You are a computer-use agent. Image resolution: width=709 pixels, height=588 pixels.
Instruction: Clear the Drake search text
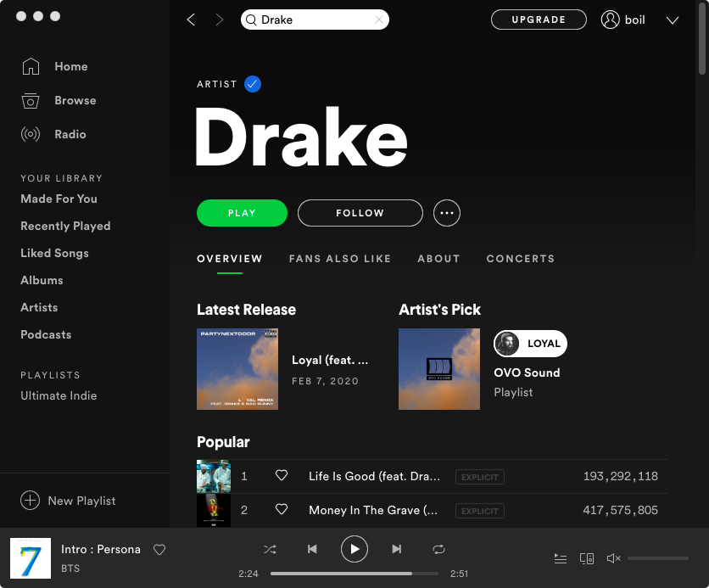pos(379,20)
